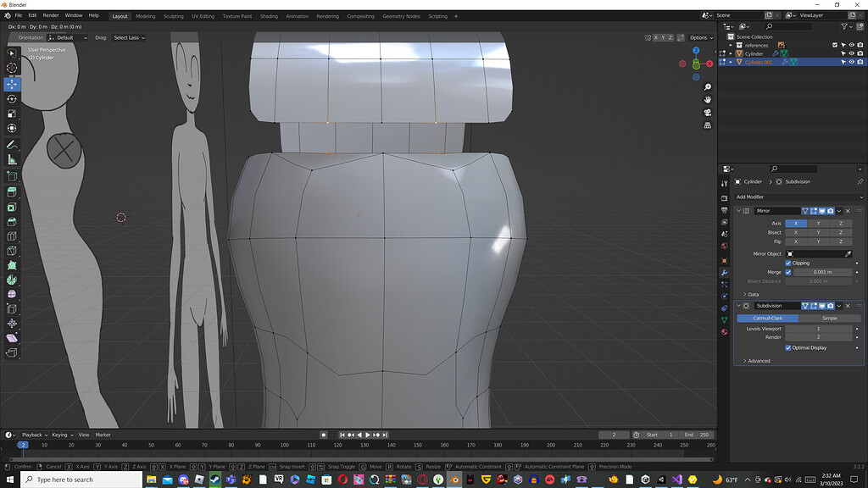
Task: Open the Drag Select Lass dropdown
Action: (x=129, y=37)
